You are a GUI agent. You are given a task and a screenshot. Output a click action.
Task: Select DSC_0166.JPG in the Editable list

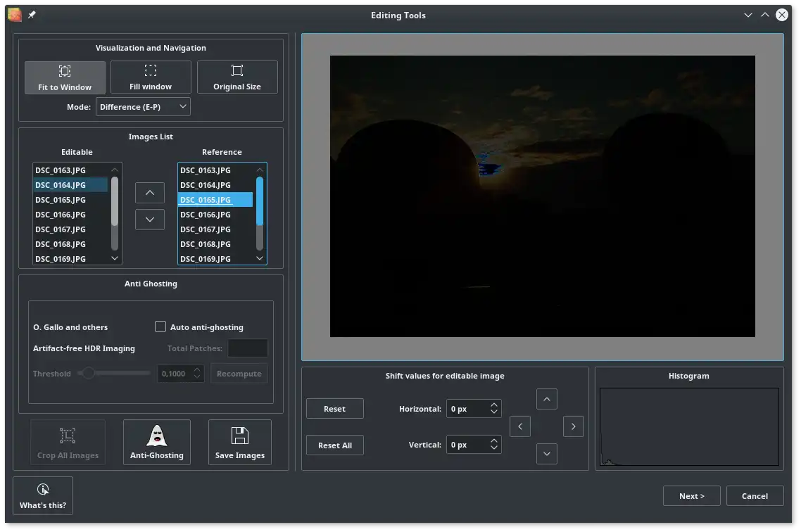click(x=61, y=215)
